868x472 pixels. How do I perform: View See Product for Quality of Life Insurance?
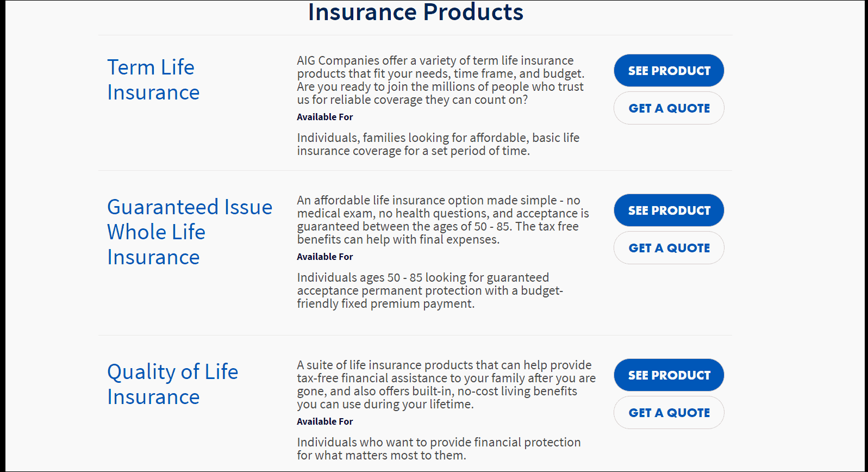(x=669, y=375)
